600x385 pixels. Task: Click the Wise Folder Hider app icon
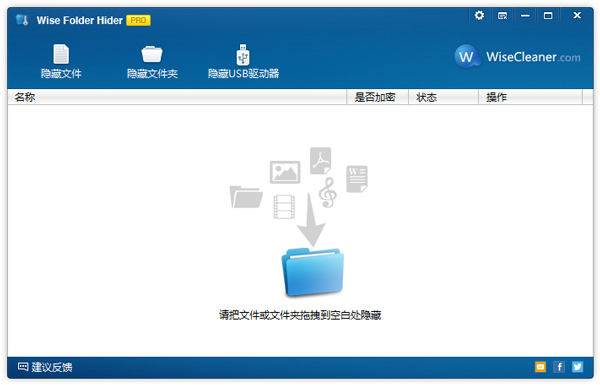point(22,20)
